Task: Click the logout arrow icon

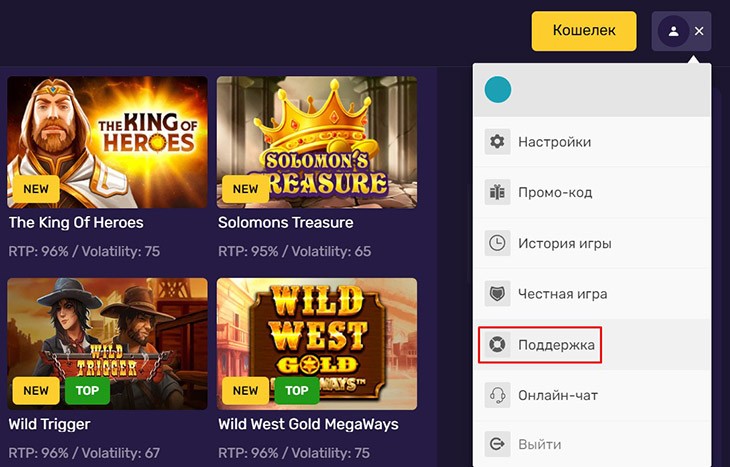Action: coord(497,444)
